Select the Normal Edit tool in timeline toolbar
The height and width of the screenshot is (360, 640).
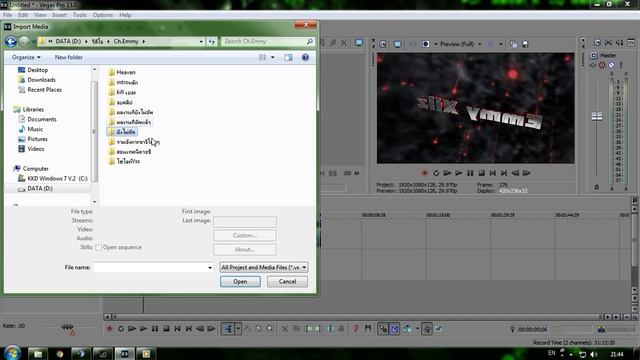229,329
